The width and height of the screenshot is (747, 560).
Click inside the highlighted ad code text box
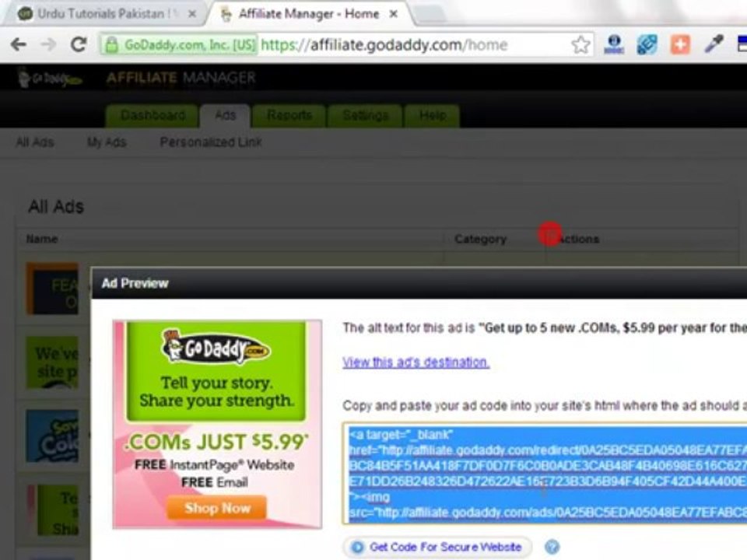pyautogui.click(x=545, y=474)
